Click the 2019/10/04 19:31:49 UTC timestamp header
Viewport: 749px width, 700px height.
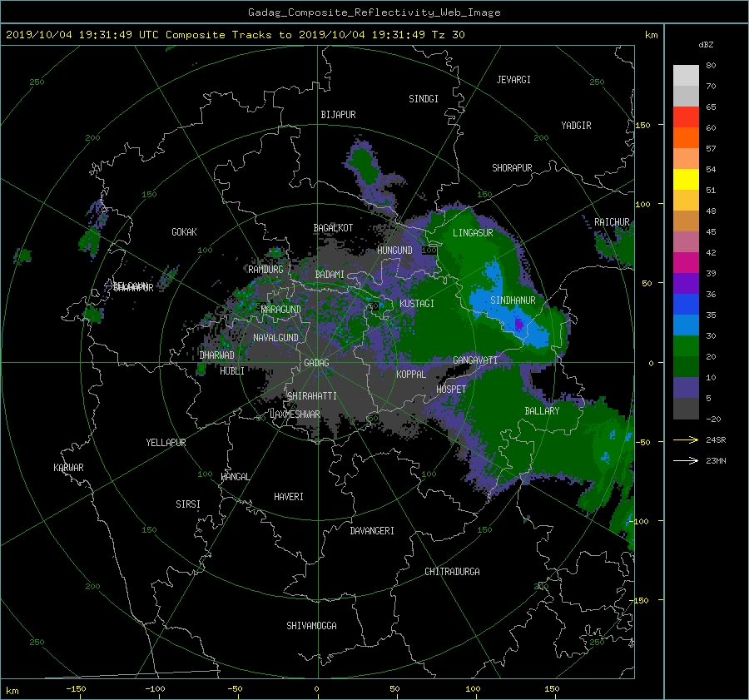pyautogui.click(x=82, y=35)
